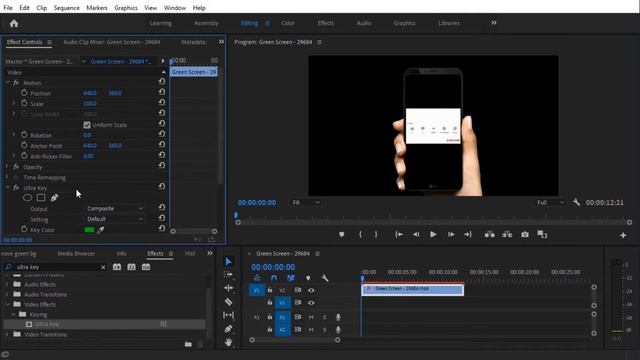Toggle Scale animation stopwatch
The width and height of the screenshot is (640, 360).
click(24, 103)
